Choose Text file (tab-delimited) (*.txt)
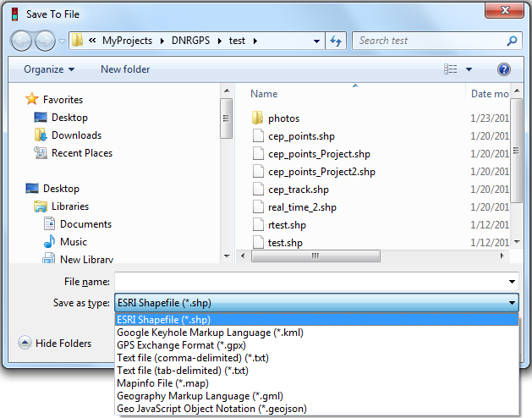This screenshot has width=532, height=418. tap(317, 371)
